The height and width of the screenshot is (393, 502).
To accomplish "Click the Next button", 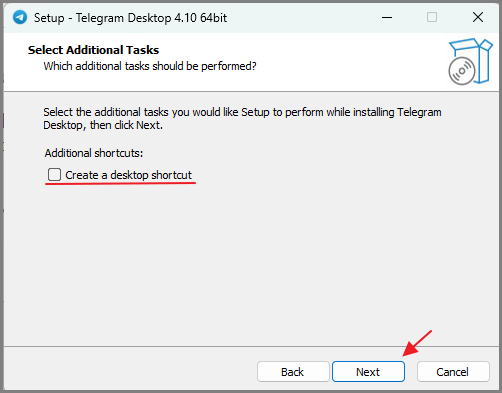I will (x=368, y=371).
